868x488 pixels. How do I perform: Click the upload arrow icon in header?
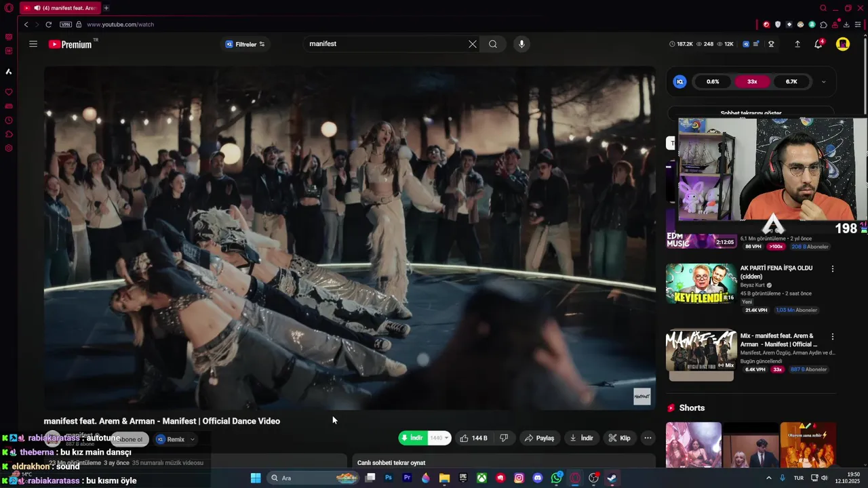pos(797,44)
